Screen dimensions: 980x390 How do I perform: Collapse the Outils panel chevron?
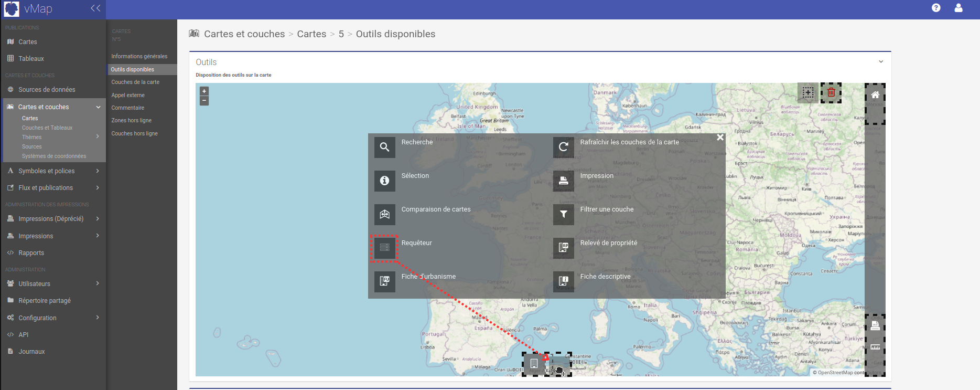(881, 62)
